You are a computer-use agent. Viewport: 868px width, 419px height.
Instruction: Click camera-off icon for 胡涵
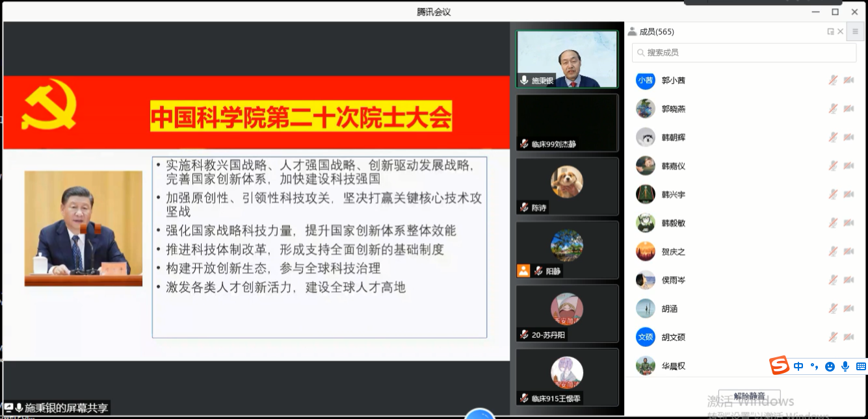(x=848, y=309)
